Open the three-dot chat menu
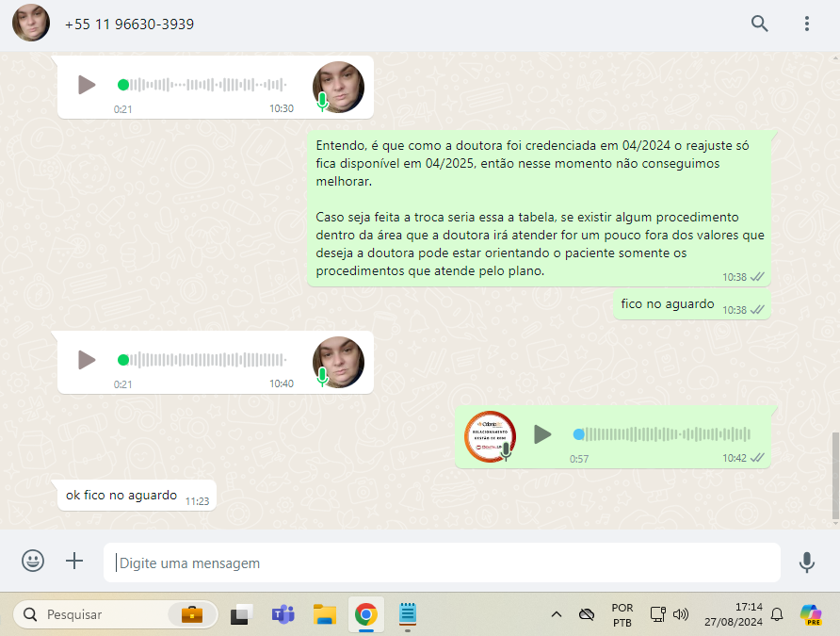Viewport: 840px width, 636px height. coord(807,24)
